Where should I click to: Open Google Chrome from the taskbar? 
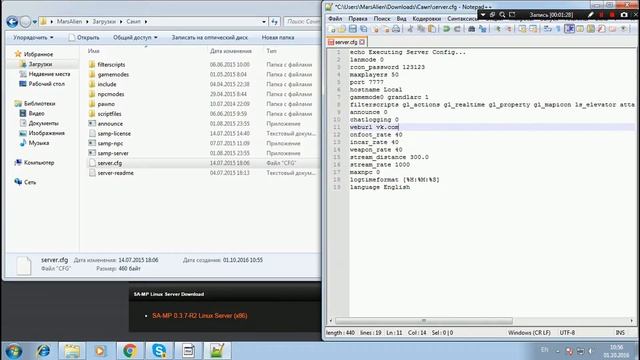130,351
